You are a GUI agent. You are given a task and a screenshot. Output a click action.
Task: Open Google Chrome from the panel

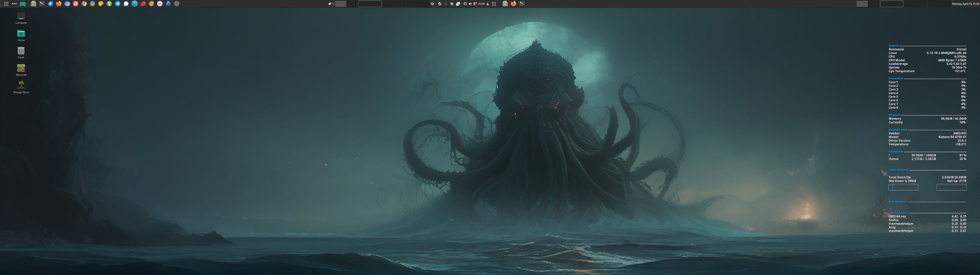click(84, 4)
